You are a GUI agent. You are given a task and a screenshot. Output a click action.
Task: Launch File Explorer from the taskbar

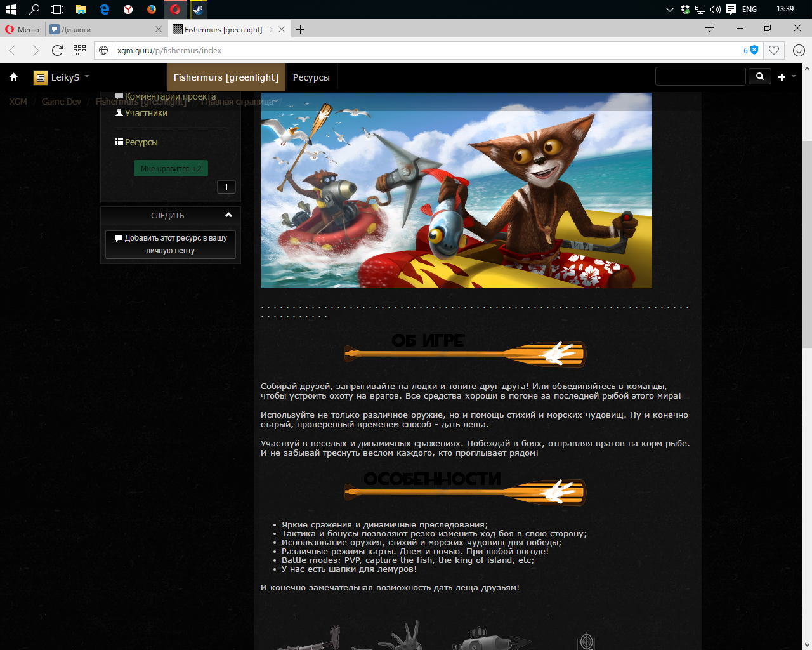[x=81, y=9]
